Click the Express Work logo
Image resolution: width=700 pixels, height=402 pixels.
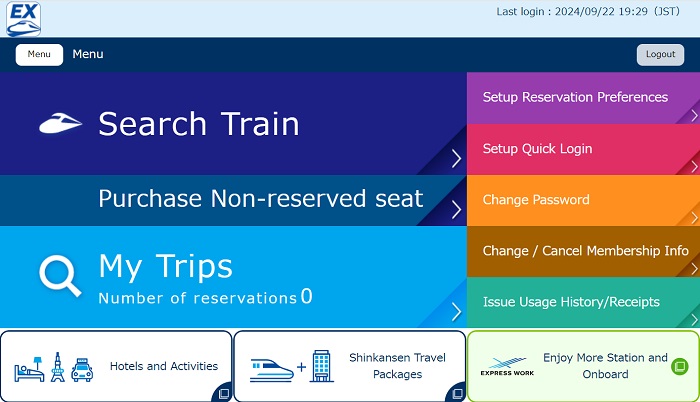pyautogui.click(x=507, y=367)
